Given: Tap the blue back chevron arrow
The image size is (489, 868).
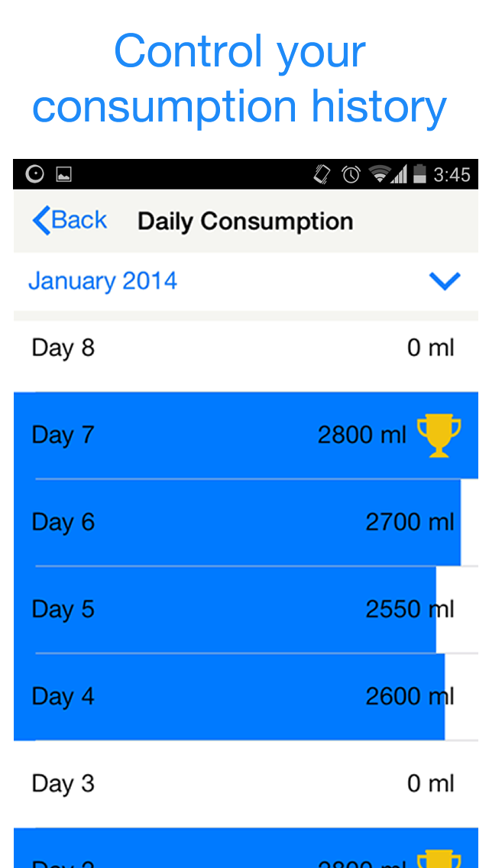Looking at the screenshot, I should 40,221.
